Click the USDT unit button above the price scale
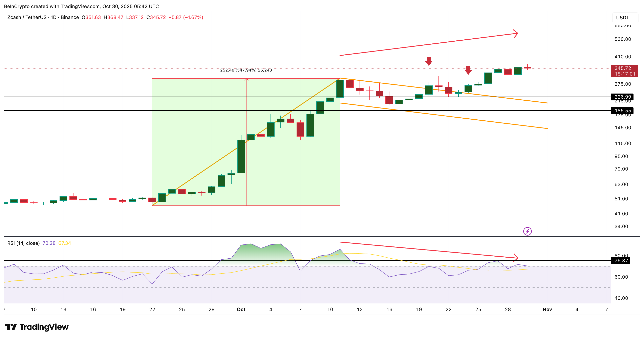 coord(623,18)
